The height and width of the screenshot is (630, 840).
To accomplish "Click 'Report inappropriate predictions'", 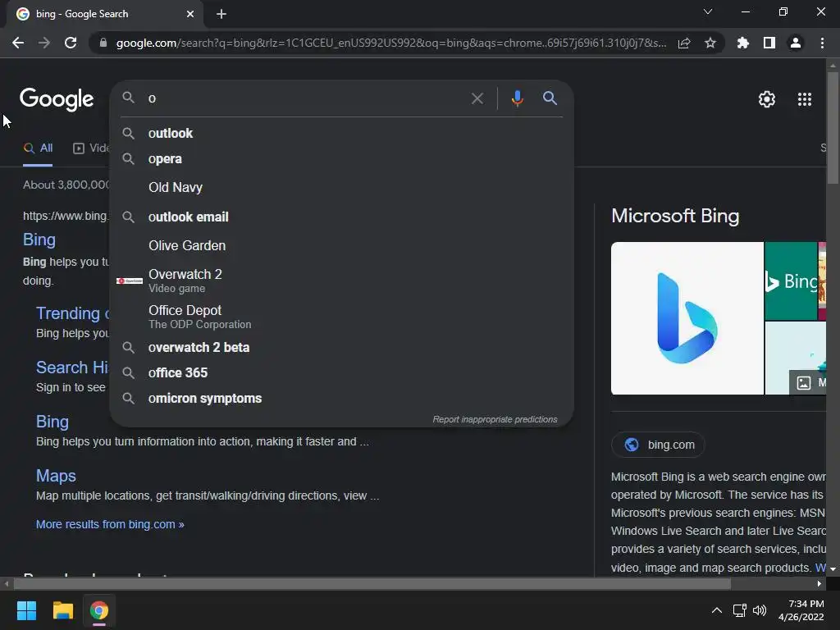I will point(495,419).
